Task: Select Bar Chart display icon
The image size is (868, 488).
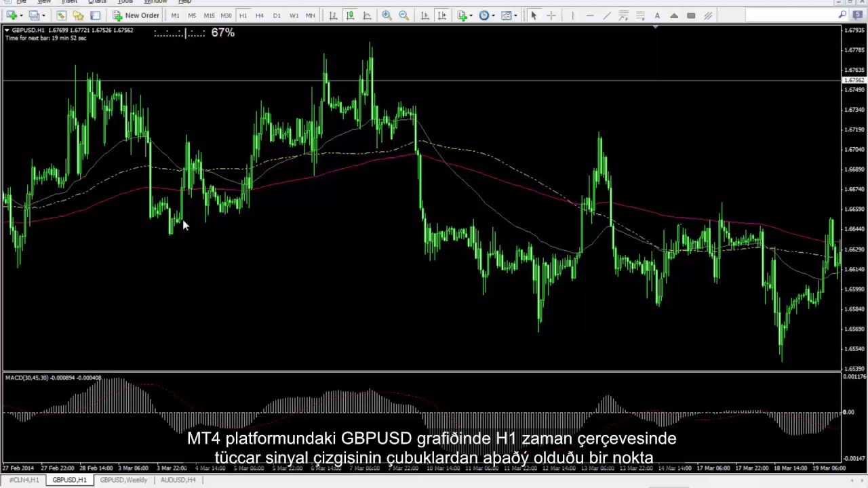Action: pos(333,15)
